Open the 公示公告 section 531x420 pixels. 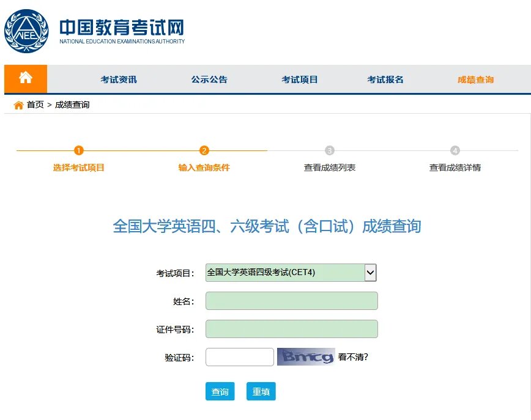[209, 79]
